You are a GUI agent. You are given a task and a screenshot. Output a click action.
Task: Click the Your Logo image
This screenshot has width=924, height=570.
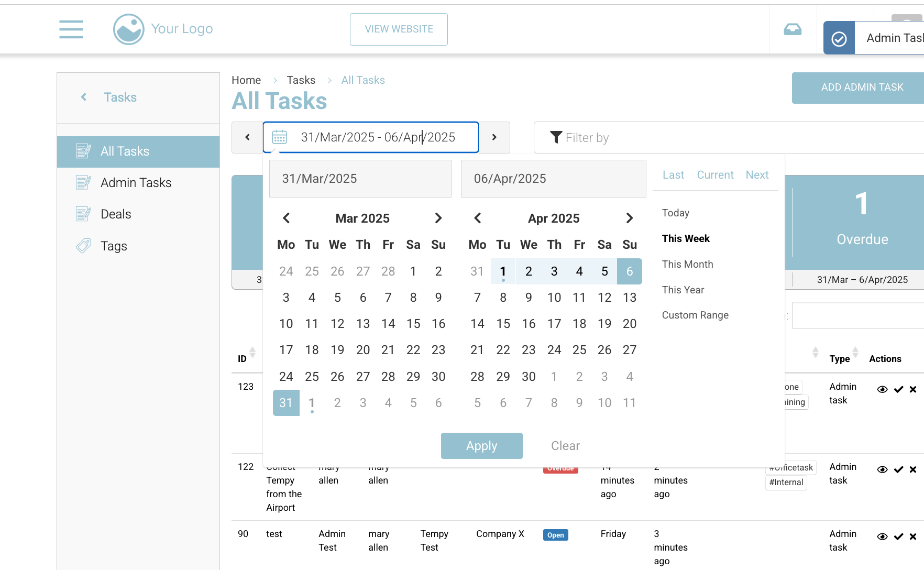[x=129, y=29]
